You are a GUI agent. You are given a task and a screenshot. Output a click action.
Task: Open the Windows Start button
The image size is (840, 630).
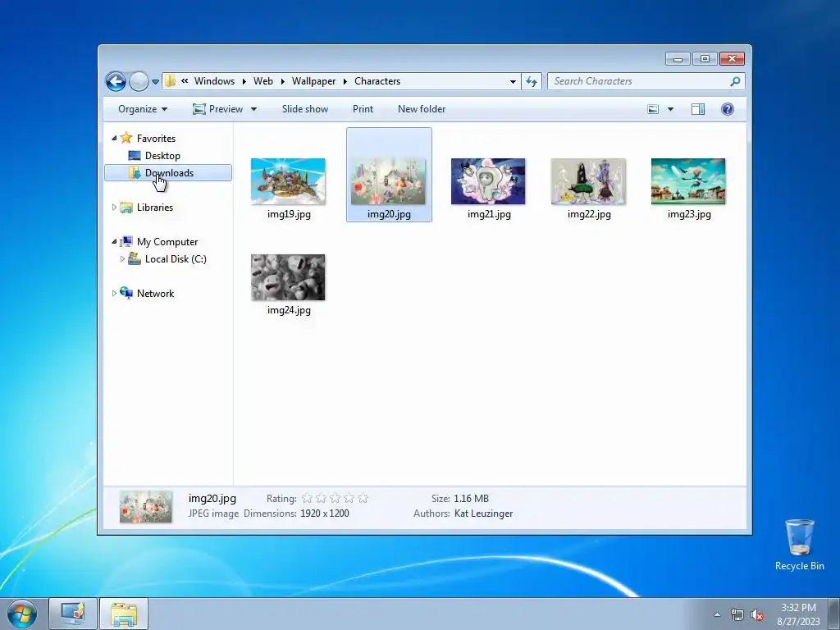tap(22, 614)
